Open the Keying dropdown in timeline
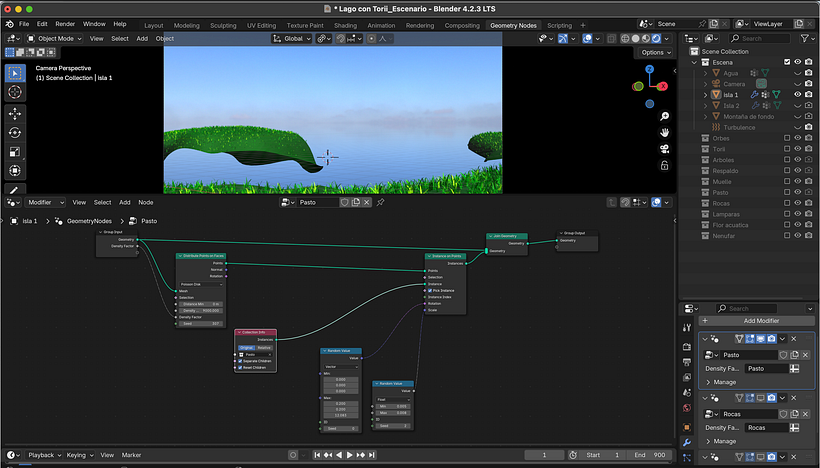The height and width of the screenshot is (468, 820). [x=79, y=455]
